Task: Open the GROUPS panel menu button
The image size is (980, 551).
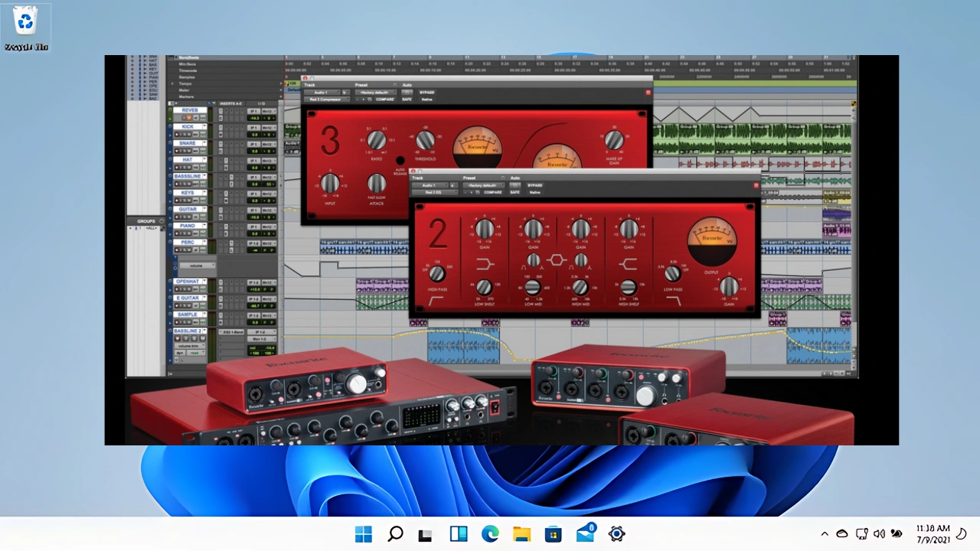Action: tap(162, 221)
